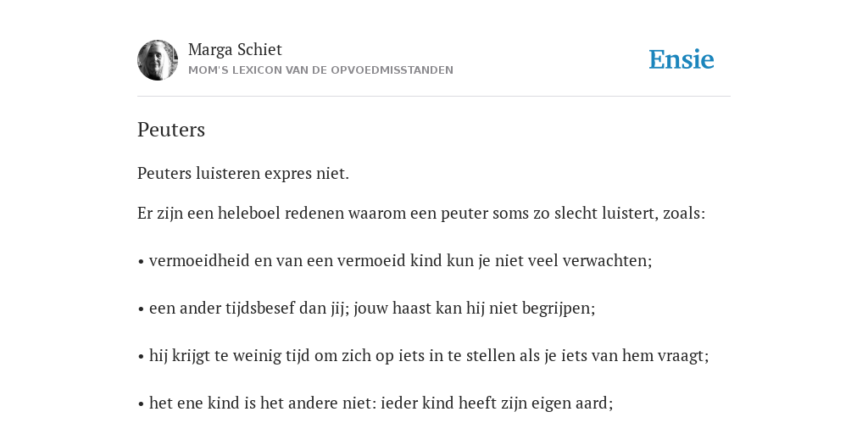Open Mom's Lexicon van de Opvoedmisstanden source
The width and height of the screenshot is (868, 434).
(320, 70)
